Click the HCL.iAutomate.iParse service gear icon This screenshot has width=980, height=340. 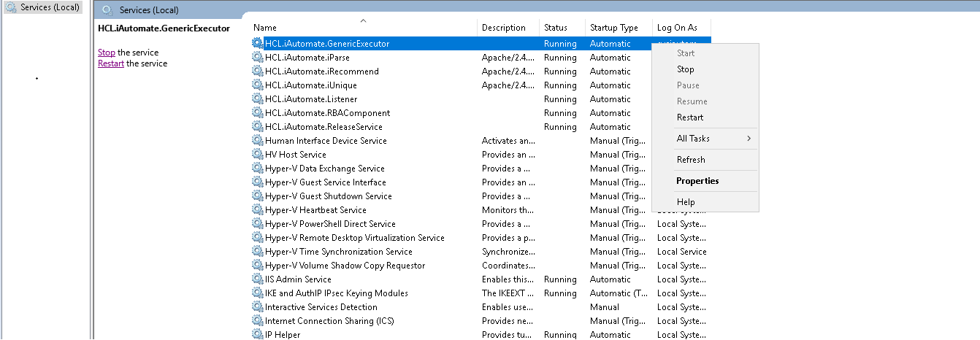pos(257,58)
